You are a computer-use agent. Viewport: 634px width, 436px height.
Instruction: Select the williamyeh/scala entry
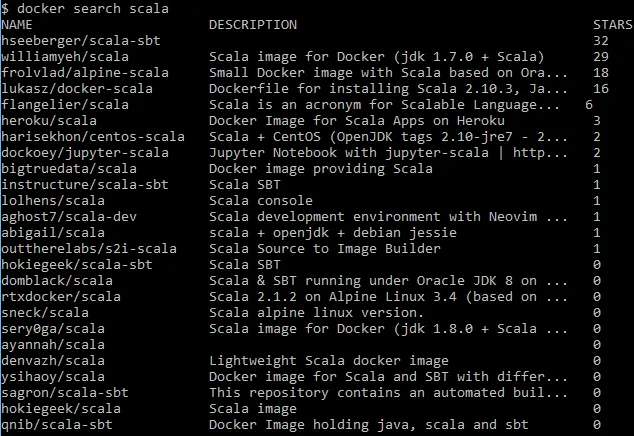pyautogui.click(x=65, y=57)
